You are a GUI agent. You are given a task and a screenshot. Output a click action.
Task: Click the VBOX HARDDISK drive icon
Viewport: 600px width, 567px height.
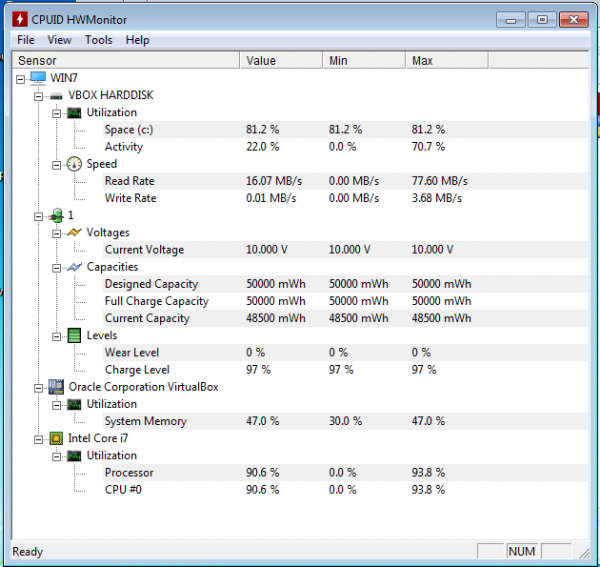click(x=56, y=95)
